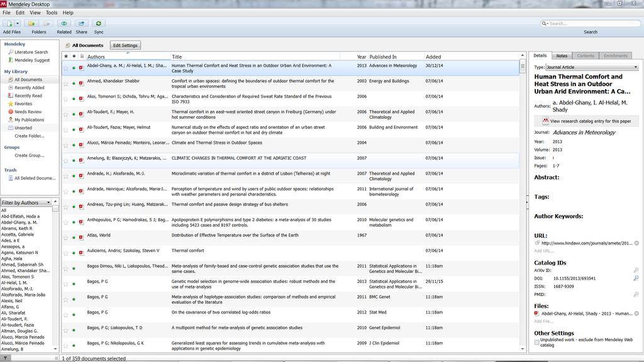
Task: Sort documents by Title column header
Action: (x=255, y=57)
